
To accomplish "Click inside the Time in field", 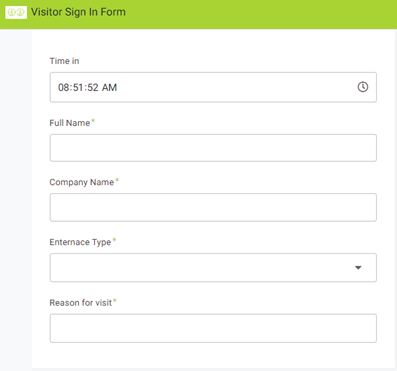I will (213, 87).
